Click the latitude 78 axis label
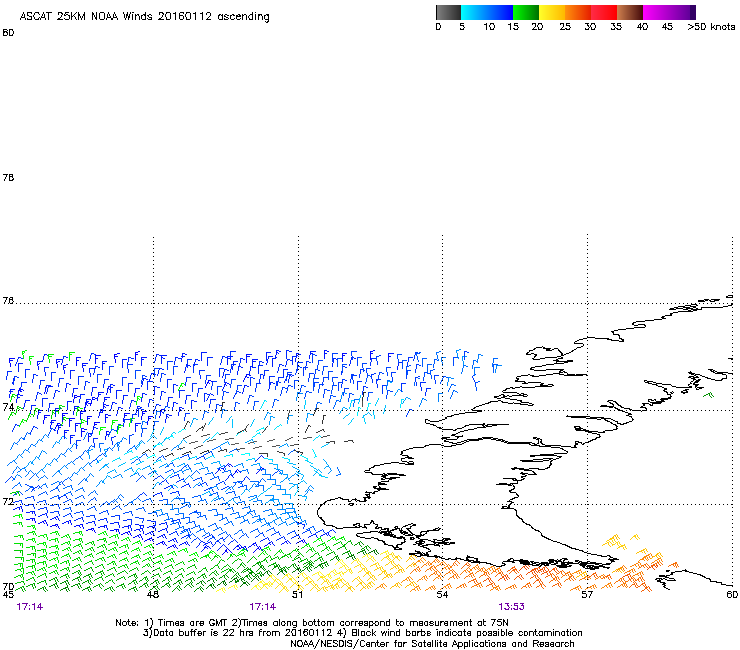This screenshot has height=650, width=740. click(x=8, y=177)
